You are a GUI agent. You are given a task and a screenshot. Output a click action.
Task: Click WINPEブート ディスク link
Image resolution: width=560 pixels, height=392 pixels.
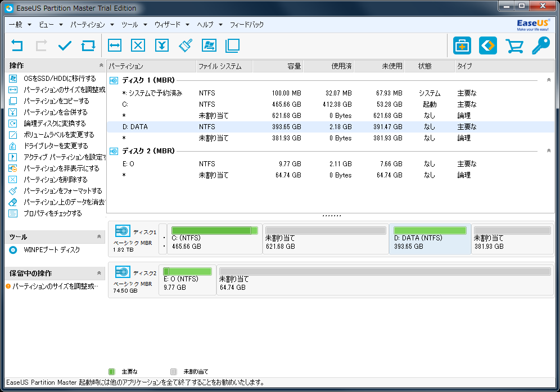coord(52,250)
